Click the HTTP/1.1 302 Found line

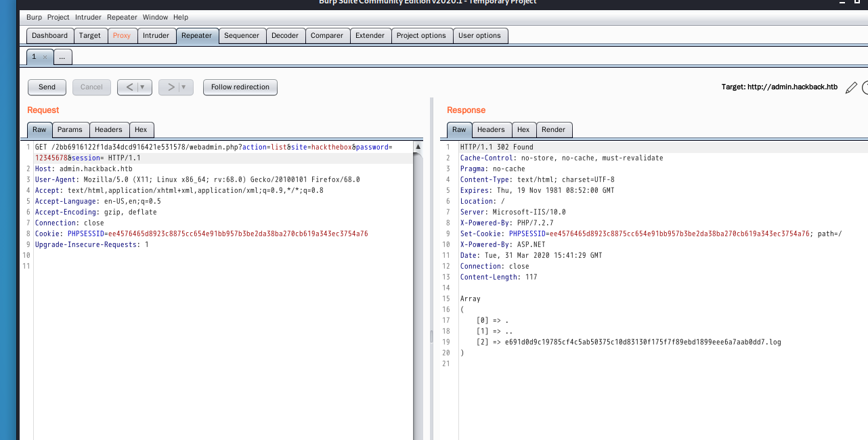pyautogui.click(x=497, y=147)
